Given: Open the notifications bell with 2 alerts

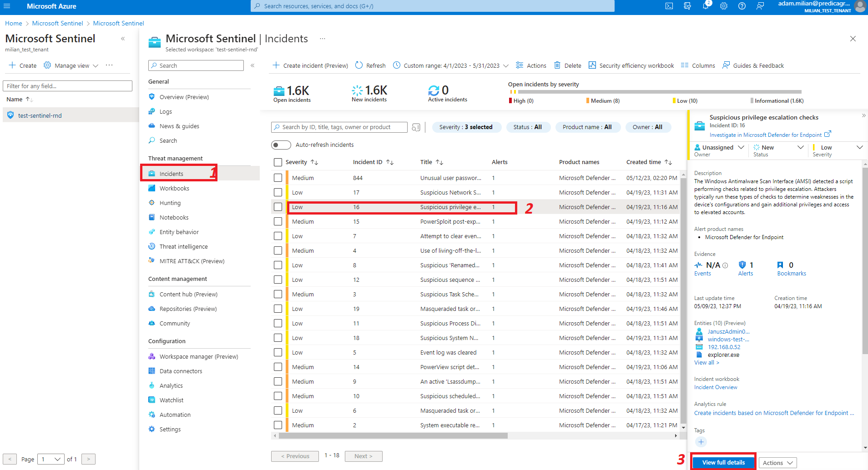Looking at the screenshot, I should pos(706,6).
